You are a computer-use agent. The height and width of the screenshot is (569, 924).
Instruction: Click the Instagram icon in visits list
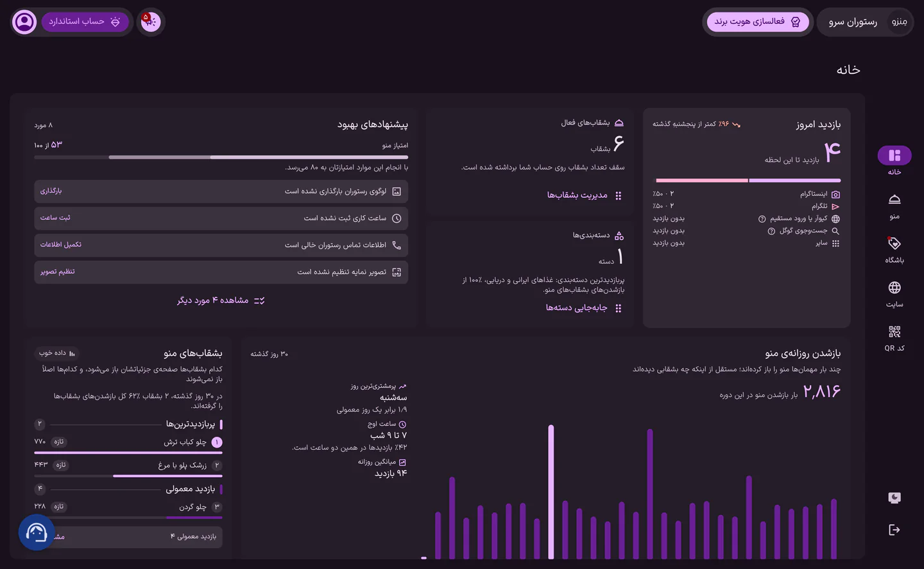835,194
